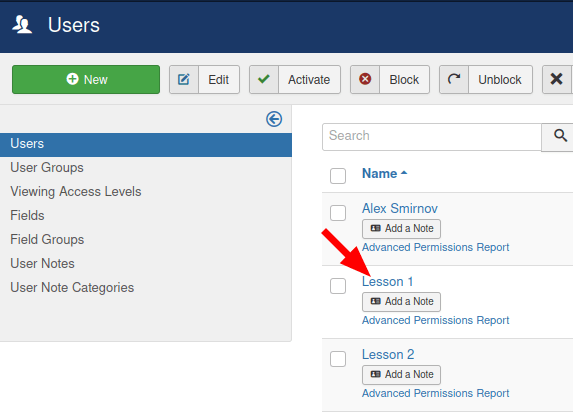Click the green New button
573x412 pixels.
tap(86, 80)
